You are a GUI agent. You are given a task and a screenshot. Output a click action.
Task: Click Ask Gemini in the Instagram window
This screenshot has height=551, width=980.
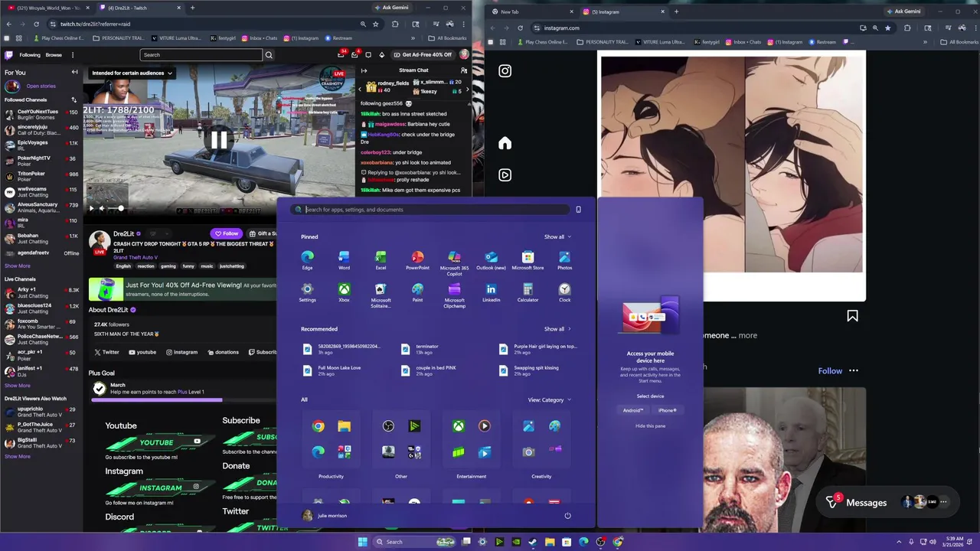(903, 11)
